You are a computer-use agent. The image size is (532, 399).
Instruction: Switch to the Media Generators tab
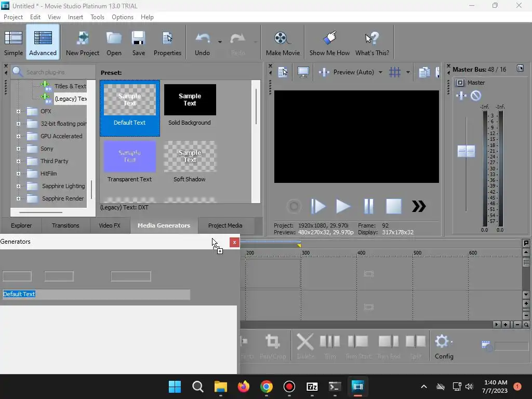164,225
